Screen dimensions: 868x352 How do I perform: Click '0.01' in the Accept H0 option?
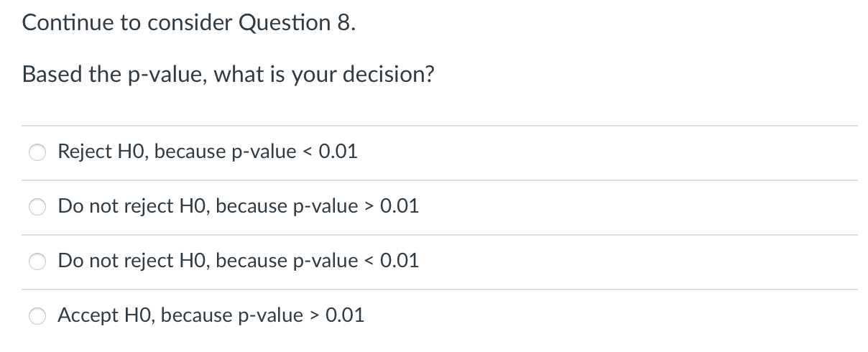tap(344, 315)
